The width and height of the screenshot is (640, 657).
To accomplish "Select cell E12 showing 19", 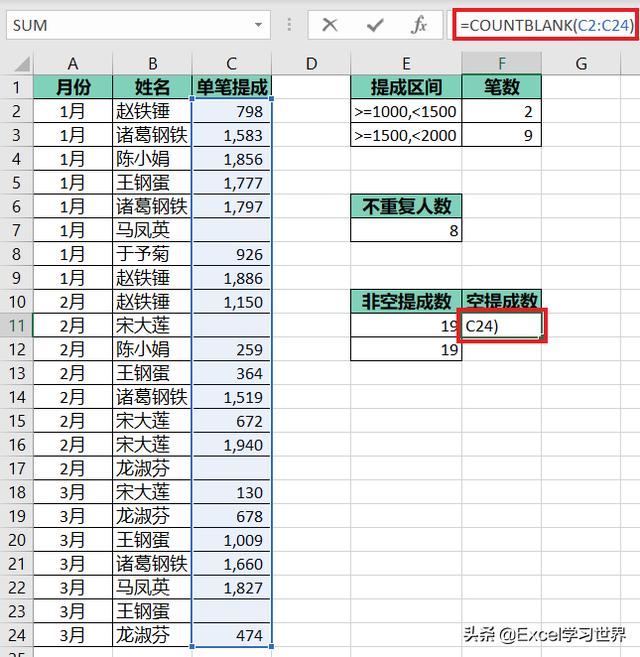I will pyautogui.click(x=406, y=349).
